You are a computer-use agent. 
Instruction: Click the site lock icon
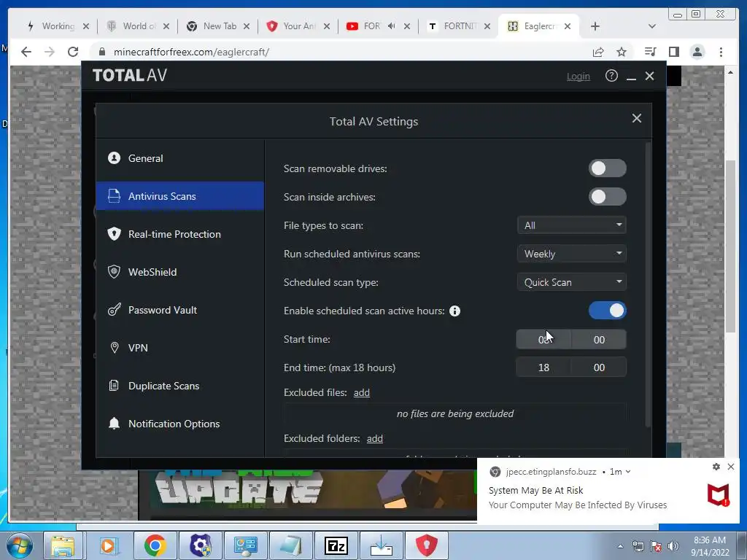101,52
